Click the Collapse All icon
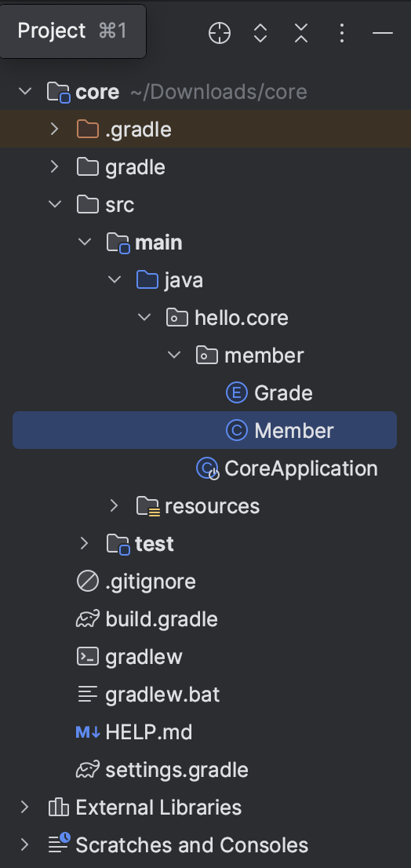 (x=301, y=33)
